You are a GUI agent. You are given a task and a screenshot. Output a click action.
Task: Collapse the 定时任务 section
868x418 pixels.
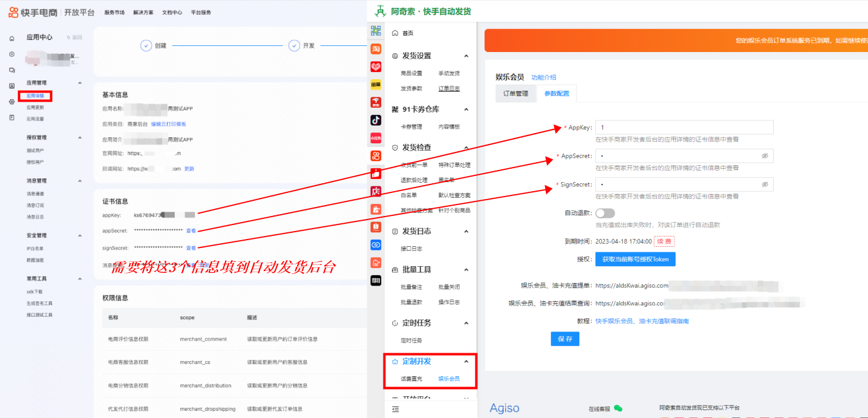466,323
